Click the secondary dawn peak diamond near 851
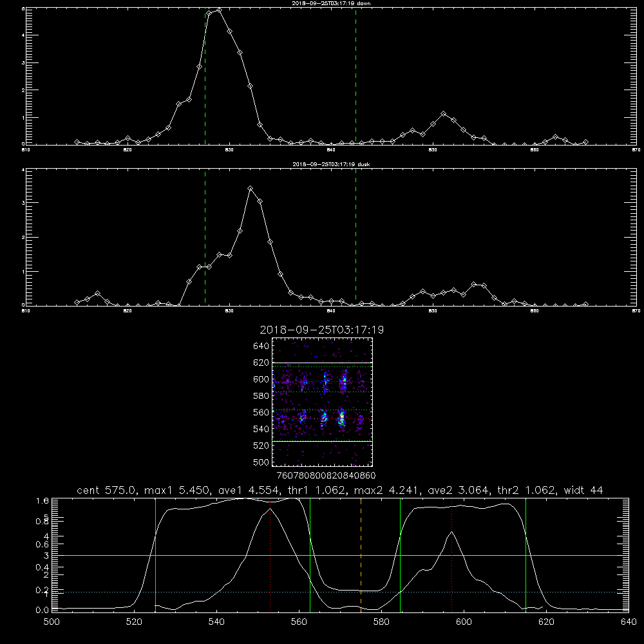The width and height of the screenshot is (644, 644). 443,114
